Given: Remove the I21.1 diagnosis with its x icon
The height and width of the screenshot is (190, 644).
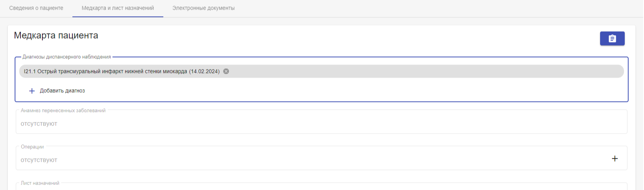Looking at the screenshot, I should click(x=226, y=71).
